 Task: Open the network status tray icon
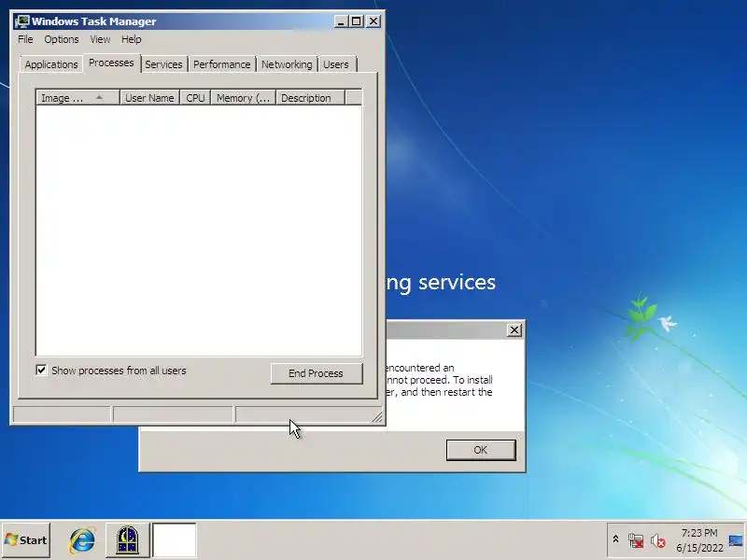pos(636,540)
